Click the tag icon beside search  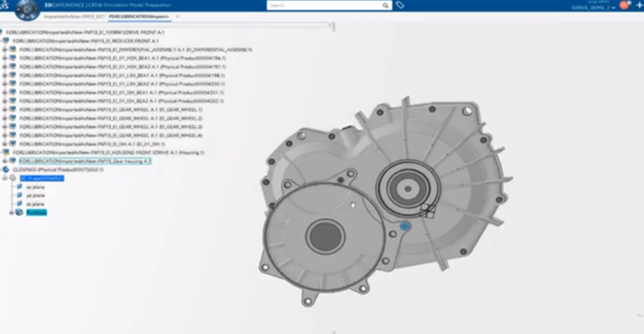(x=400, y=5)
